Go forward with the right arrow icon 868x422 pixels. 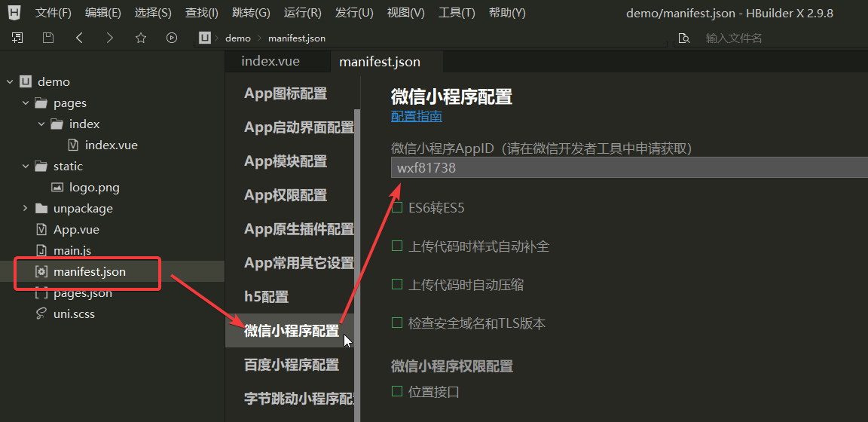(109, 38)
